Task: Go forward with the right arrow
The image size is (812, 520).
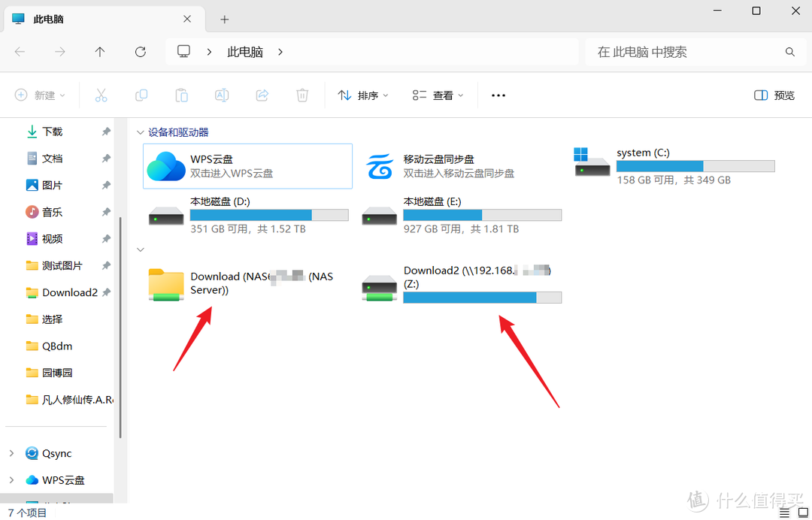Action: (x=60, y=52)
